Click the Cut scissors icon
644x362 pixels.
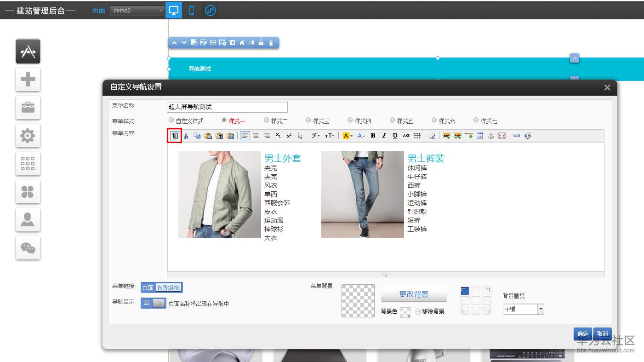pos(186,136)
